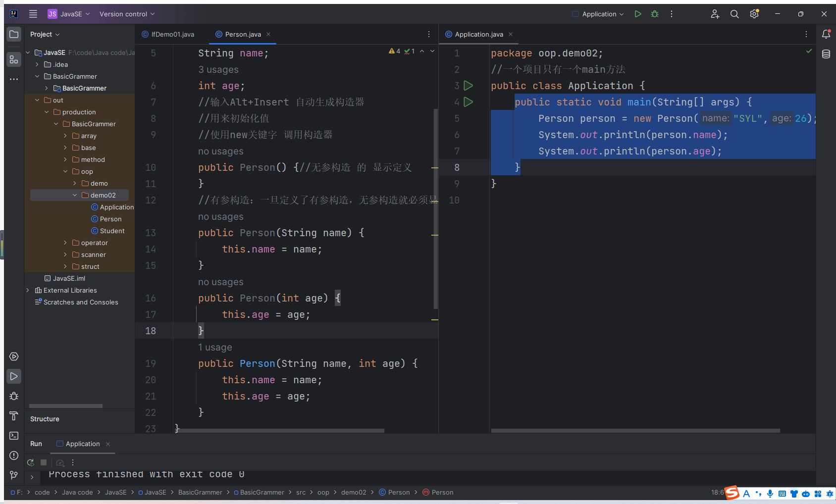
Task: Open Structure tool window icon in left stripe
Action: coord(14,60)
